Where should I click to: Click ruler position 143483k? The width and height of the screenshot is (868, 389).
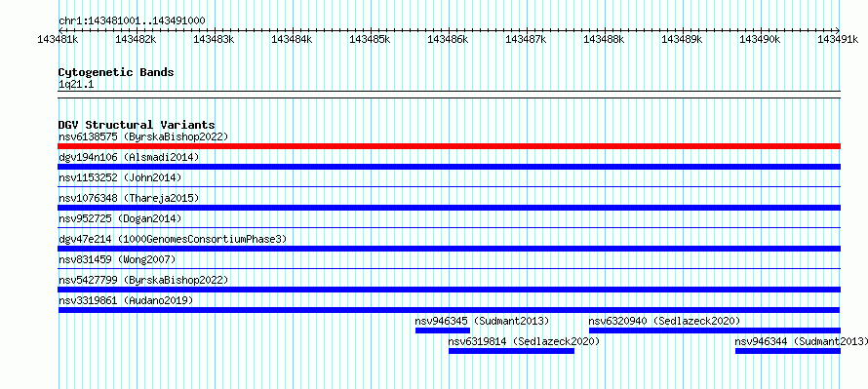click(214, 40)
